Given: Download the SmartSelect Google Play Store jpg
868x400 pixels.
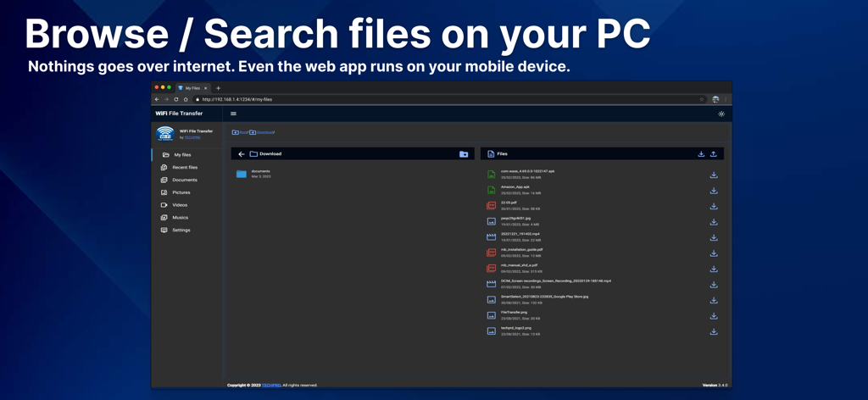Looking at the screenshot, I should pos(714,300).
